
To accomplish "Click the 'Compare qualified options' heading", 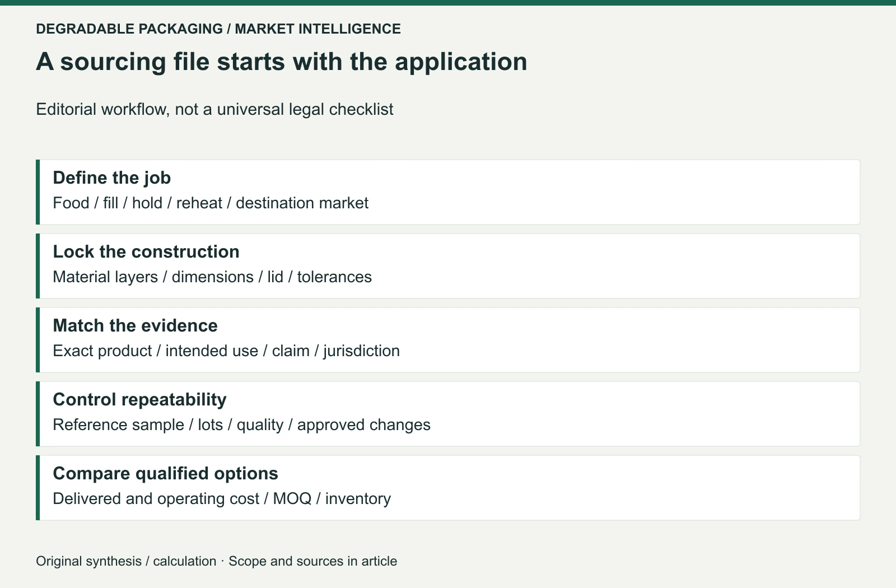I will click(x=165, y=473).
